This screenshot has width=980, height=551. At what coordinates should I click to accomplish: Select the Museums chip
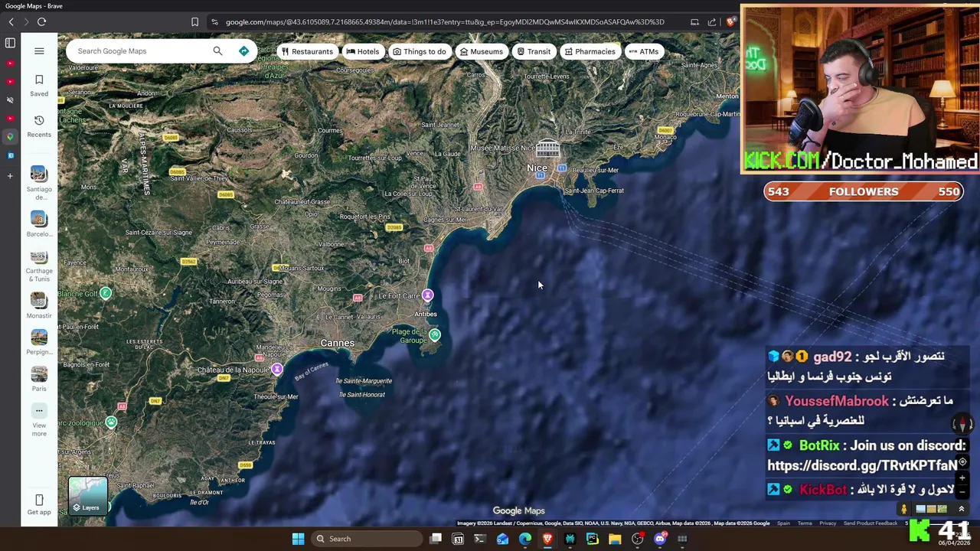482,51
